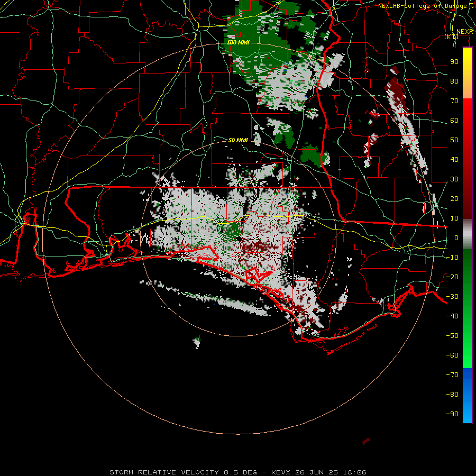Select the -80 knot scale label

coord(452,395)
